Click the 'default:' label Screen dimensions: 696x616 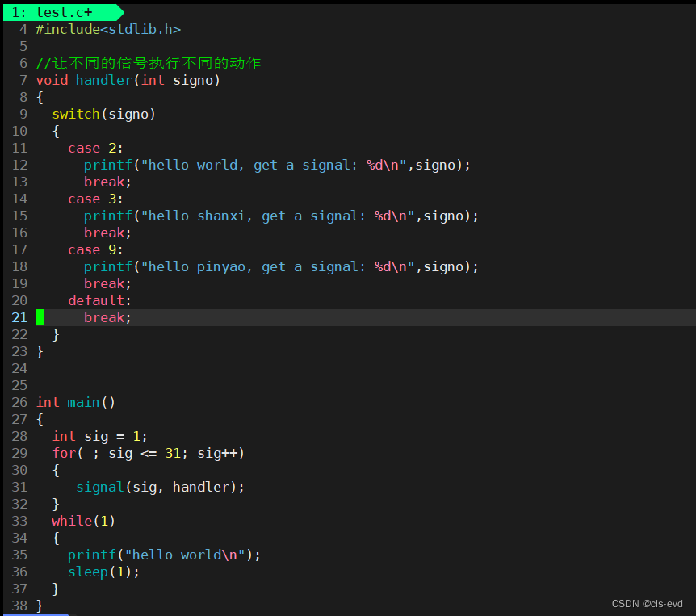[x=99, y=301]
